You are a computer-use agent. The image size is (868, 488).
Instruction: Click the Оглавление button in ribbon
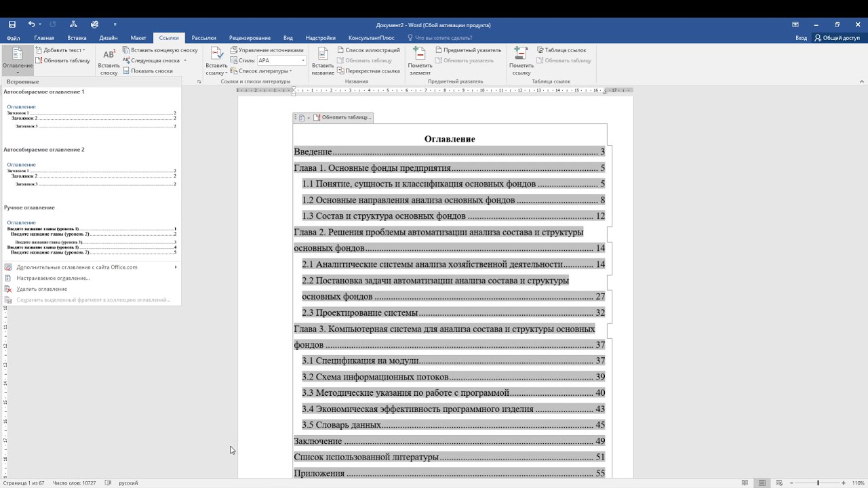point(17,60)
